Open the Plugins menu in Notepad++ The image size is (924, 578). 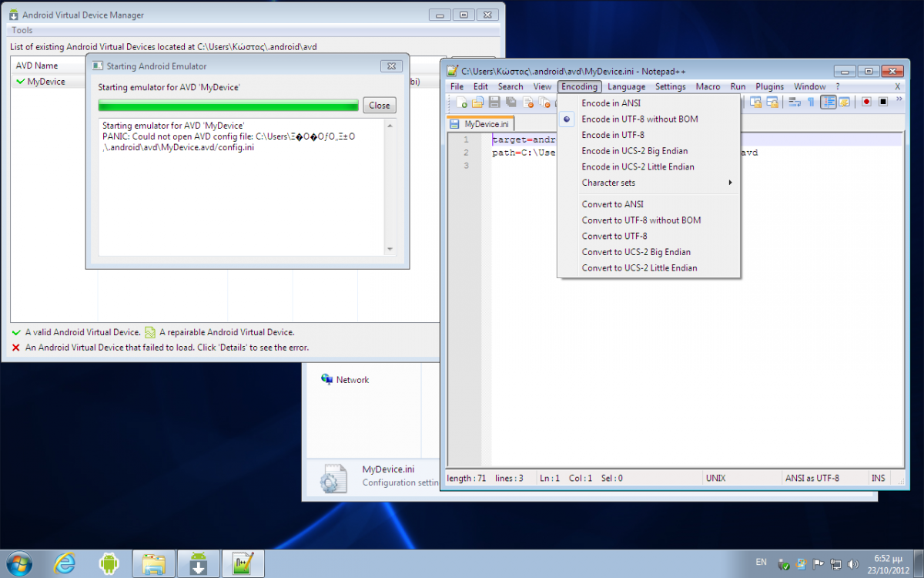tap(770, 87)
